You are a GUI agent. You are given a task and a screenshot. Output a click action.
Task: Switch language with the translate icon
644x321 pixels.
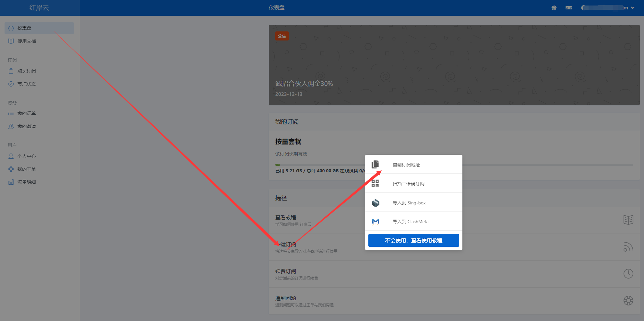click(x=569, y=8)
